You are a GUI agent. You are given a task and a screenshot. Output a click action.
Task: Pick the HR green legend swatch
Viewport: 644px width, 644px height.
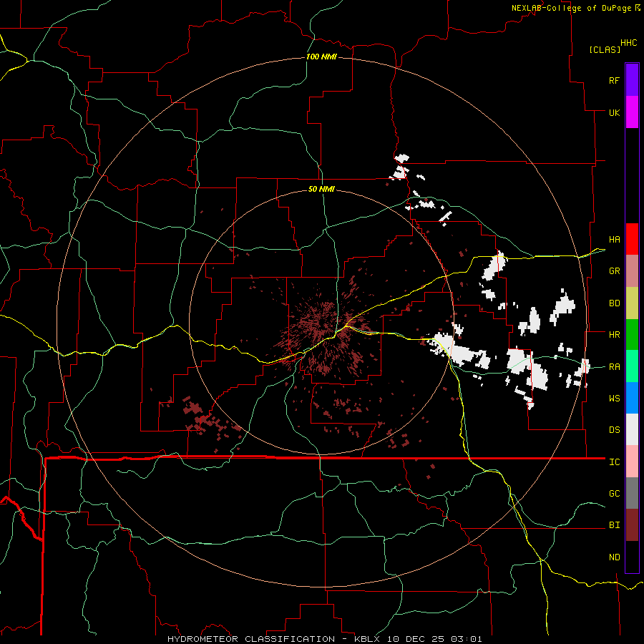632,335
